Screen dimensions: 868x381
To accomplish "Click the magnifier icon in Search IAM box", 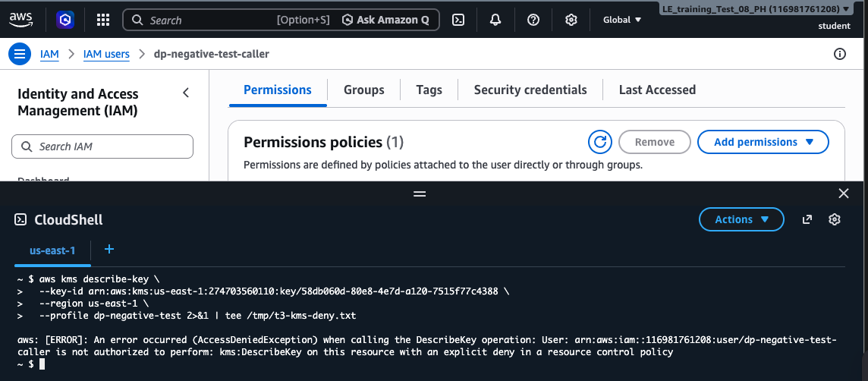I will pyautogui.click(x=27, y=146).
